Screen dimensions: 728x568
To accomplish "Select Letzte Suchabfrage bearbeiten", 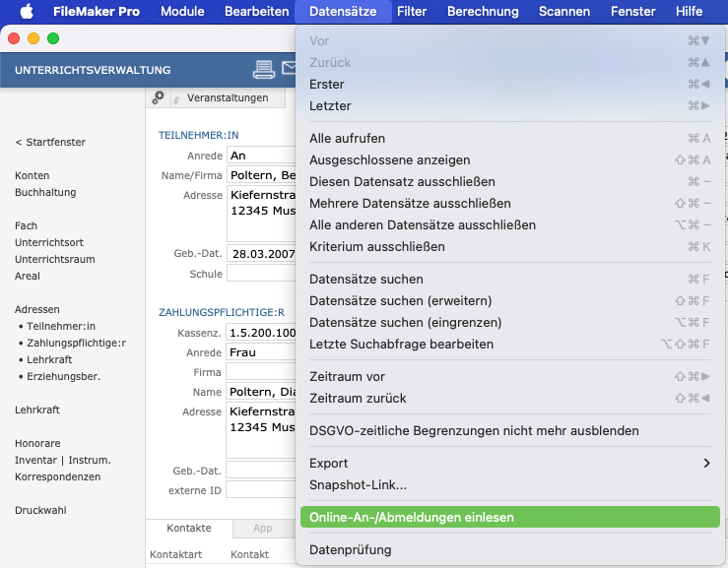I will [x=510, y=344].
